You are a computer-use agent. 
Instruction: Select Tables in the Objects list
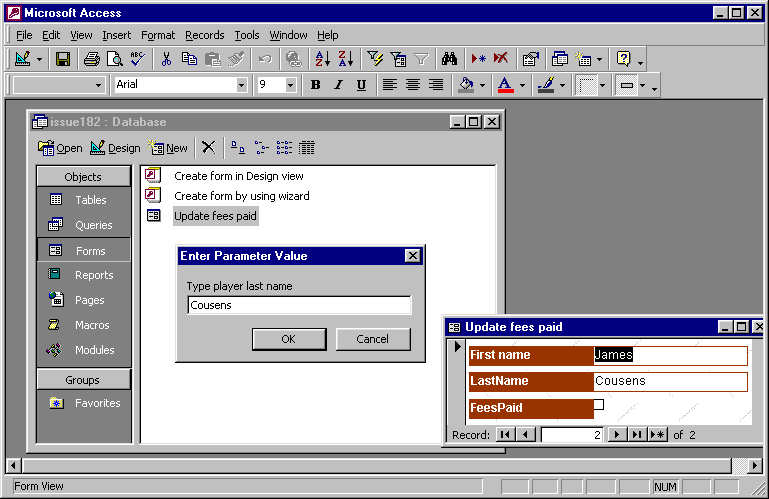[84, 200]
